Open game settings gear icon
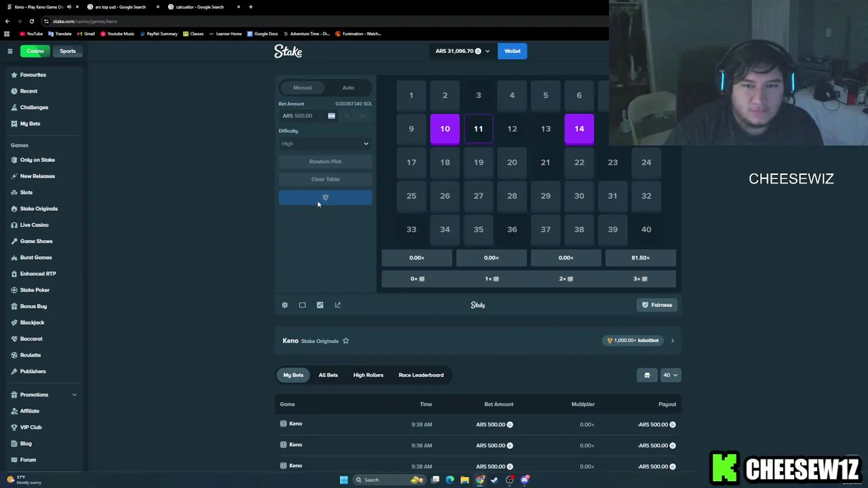The width and height of the screenshot is (868, 488). click(x=285, y=305)
